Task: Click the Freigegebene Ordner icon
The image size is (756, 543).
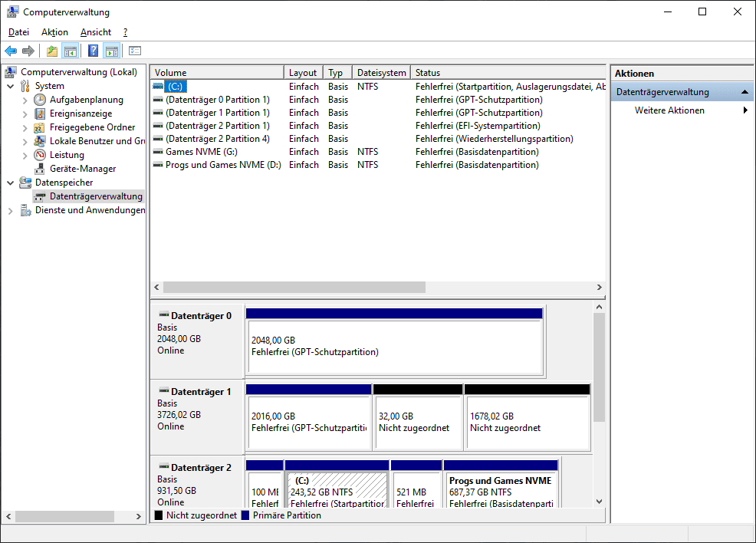Action: point(40,128)
